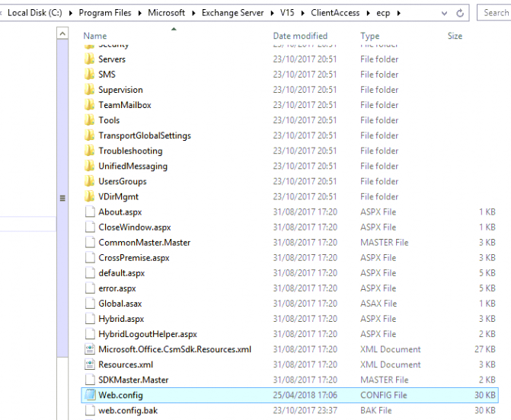The height and width of the screenshot is (420, 511).
Task: Select the TransportGlobalSettings folder name
Action: pos(144,135)
